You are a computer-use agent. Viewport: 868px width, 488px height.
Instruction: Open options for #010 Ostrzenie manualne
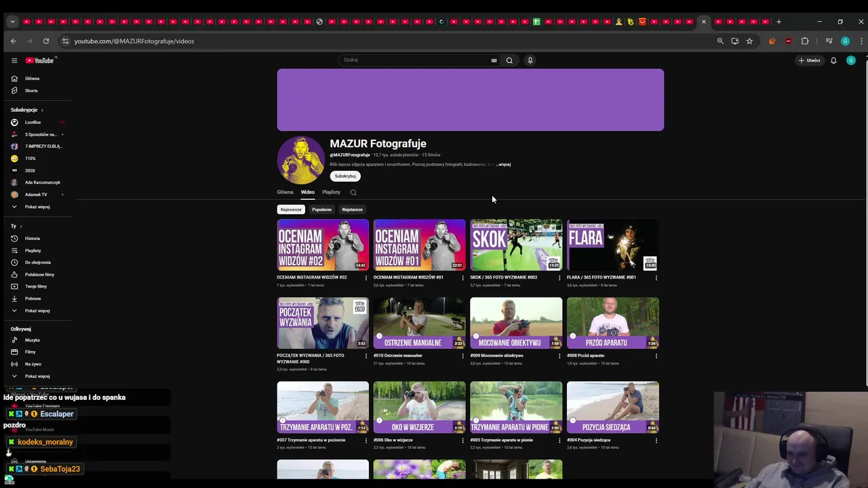pyautogui.click(x=463, y=356)
